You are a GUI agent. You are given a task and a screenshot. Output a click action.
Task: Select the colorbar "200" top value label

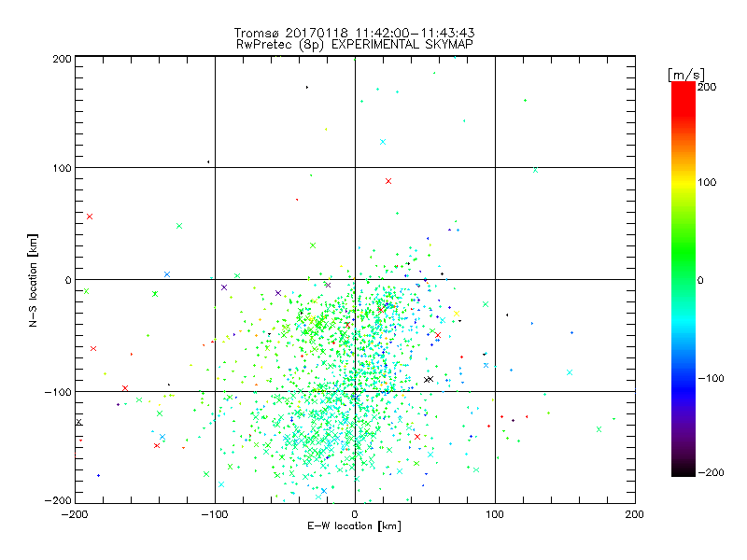[707, 87]
